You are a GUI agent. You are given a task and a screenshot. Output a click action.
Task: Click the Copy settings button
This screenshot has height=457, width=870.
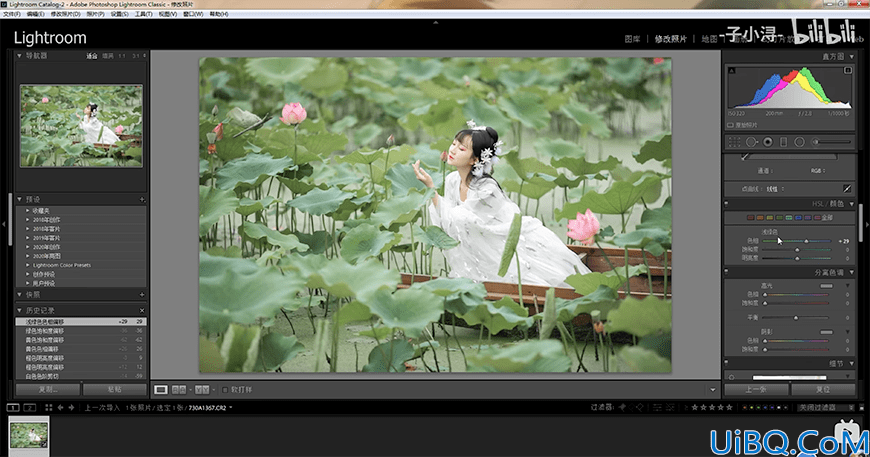pyautogui.click(x=47, y=389)
